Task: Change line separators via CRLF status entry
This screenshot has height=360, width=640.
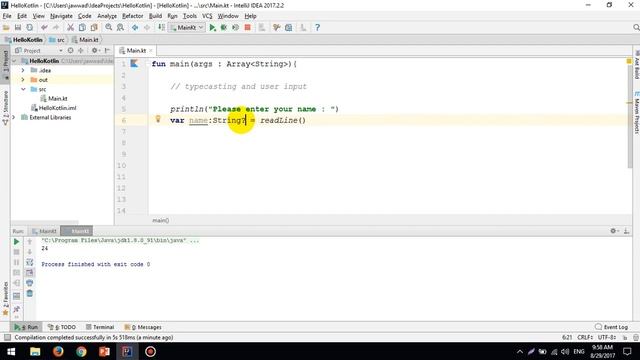Action: [585, 338]
